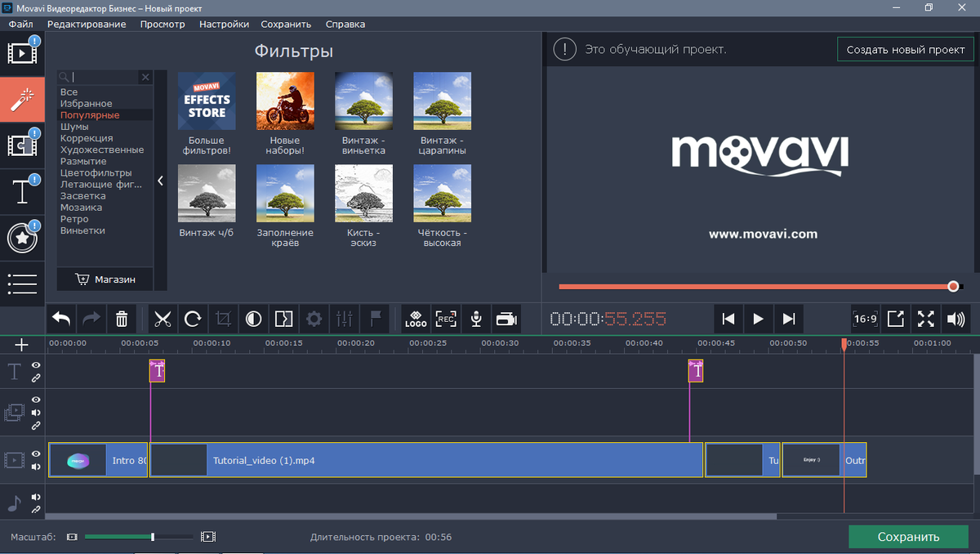The height and width of the screenshot is (554, 980).
Task: Select the Кисть - эскиз filter thumbnail
Action: point(363,193)
